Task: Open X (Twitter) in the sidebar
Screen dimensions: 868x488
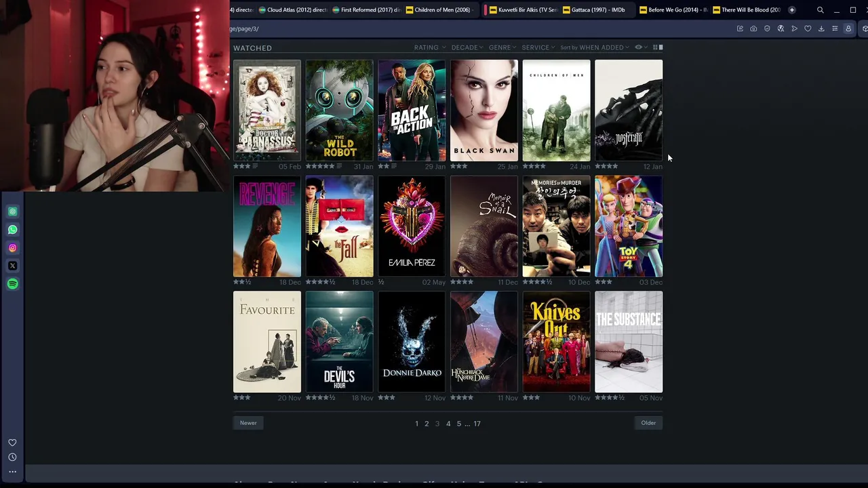Action: (x=12, y=266)
